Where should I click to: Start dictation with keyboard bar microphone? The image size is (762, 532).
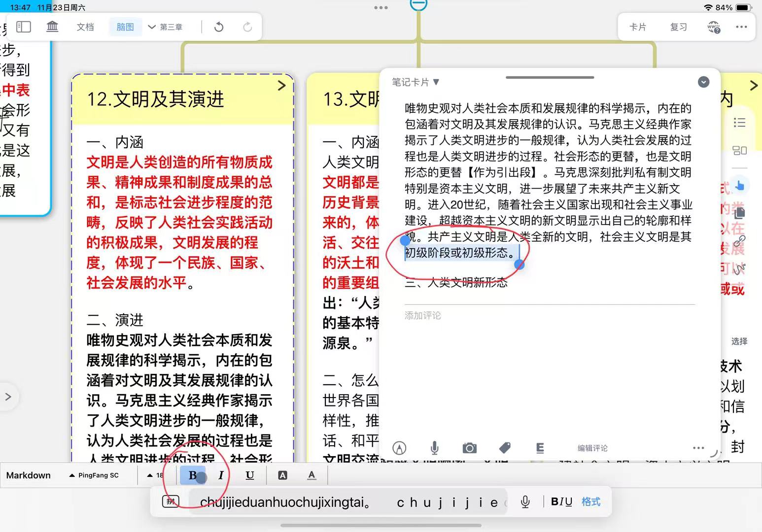click(x=525, y=502)
